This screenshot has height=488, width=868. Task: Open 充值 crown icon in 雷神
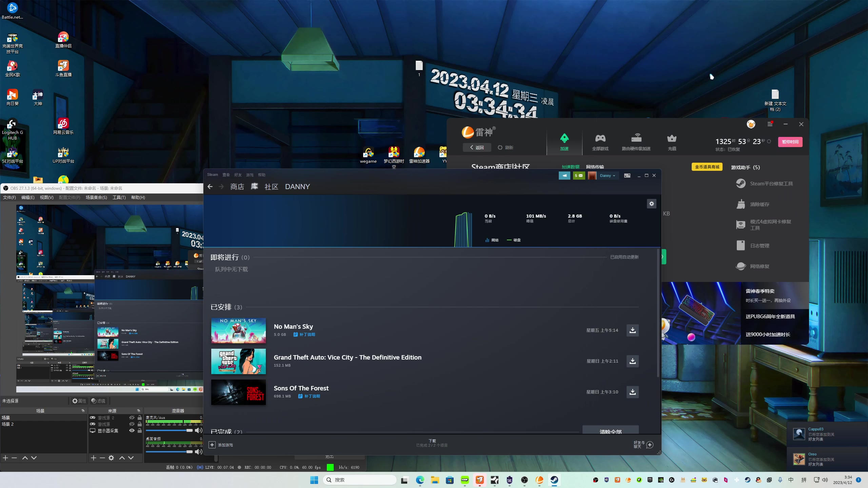click(x=672, y=142)
